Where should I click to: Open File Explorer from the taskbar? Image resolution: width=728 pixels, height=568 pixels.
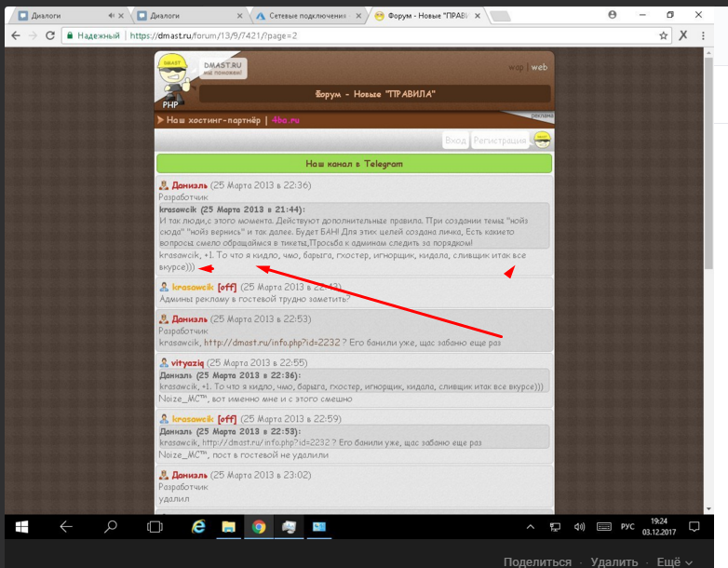(x=228, y=526)
